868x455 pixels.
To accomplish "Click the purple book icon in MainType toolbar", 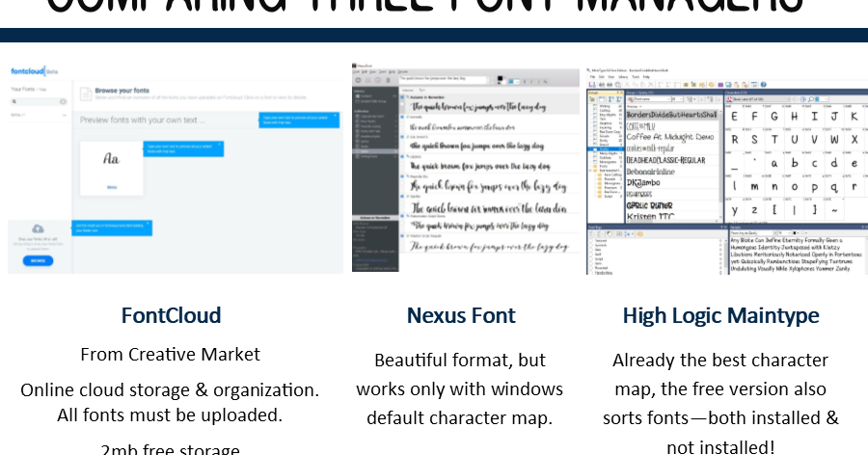I will click(720, 85).
